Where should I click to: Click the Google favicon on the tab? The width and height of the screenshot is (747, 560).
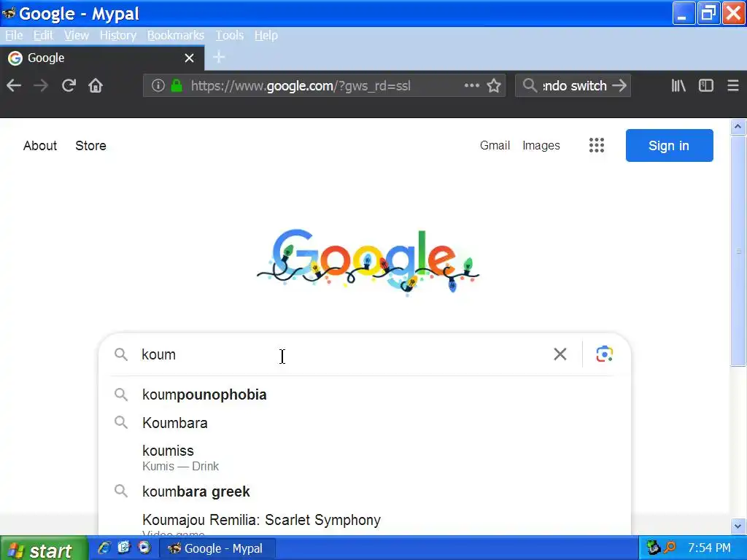(15, 58)
